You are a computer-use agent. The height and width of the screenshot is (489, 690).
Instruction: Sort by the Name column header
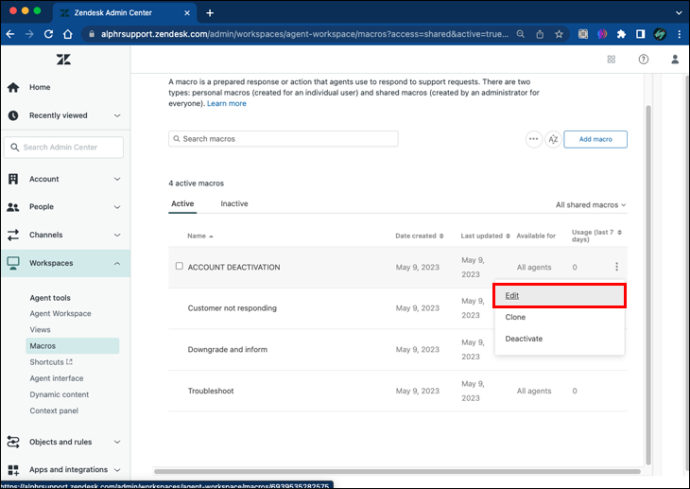(x=200, y=236)
